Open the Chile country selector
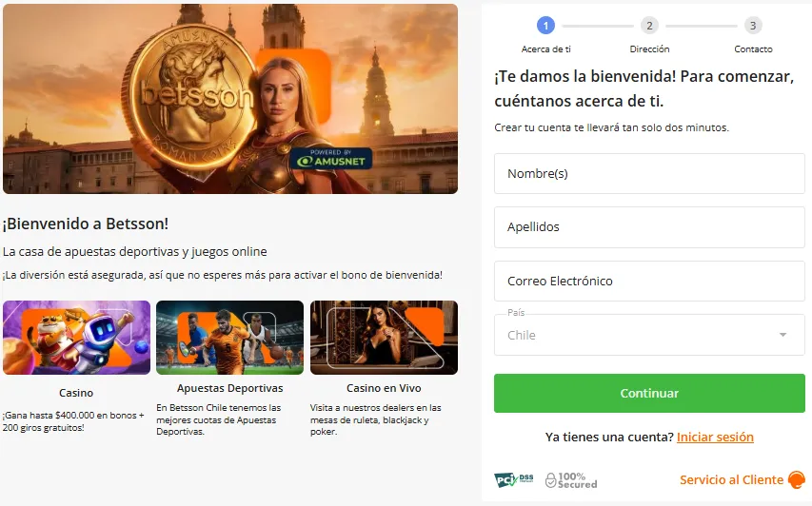This screenshot has width=812, height=506. [x=649, y=335]
